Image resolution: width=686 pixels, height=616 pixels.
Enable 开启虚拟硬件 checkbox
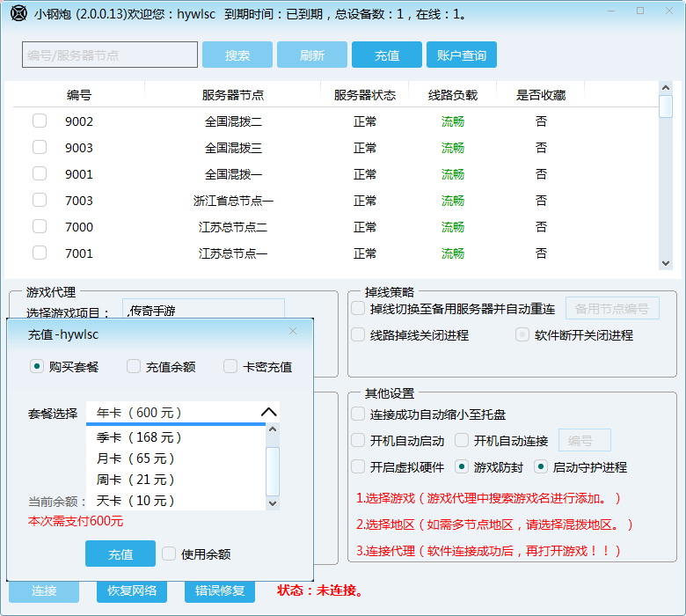[x=358, y=466]
